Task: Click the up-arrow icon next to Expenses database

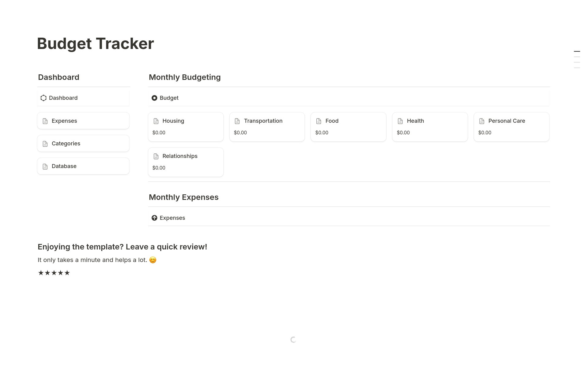Action: 155,218
